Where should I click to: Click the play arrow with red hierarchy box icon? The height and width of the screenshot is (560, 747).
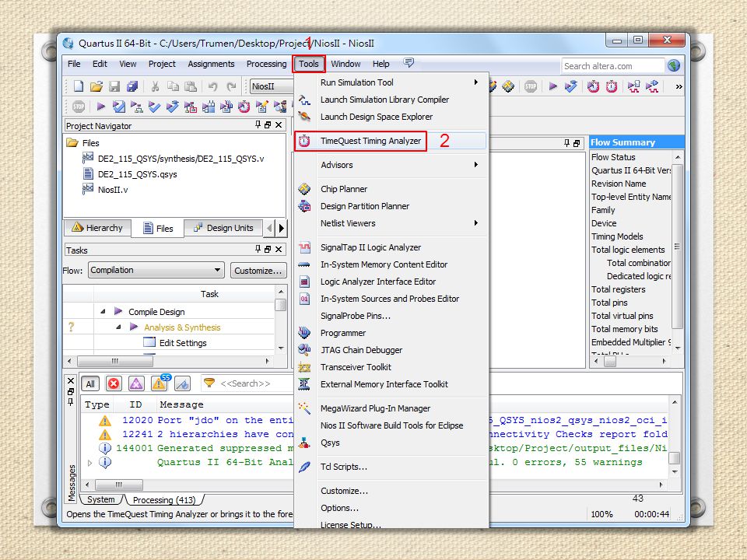pyautogui.click(x=191, y=107)
